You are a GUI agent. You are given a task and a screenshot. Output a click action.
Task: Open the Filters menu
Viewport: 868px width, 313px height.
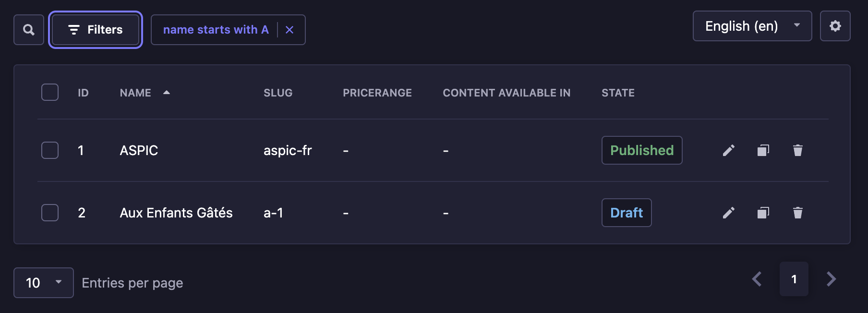(x=95, y=29)
